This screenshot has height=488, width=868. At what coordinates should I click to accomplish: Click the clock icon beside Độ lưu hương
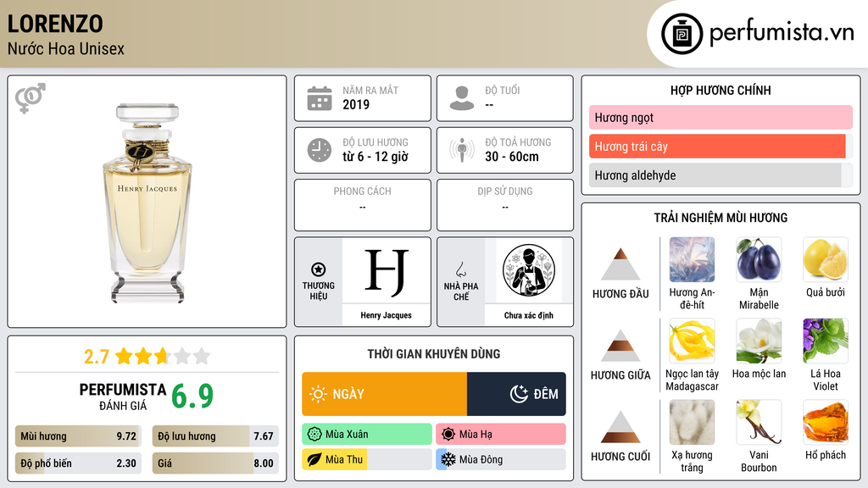[x=320, y=150]
